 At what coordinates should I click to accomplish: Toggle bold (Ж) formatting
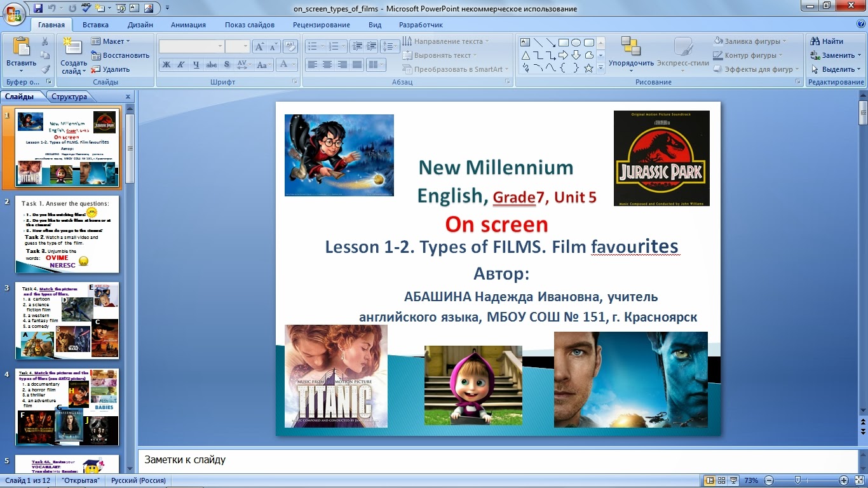[166, 64]
